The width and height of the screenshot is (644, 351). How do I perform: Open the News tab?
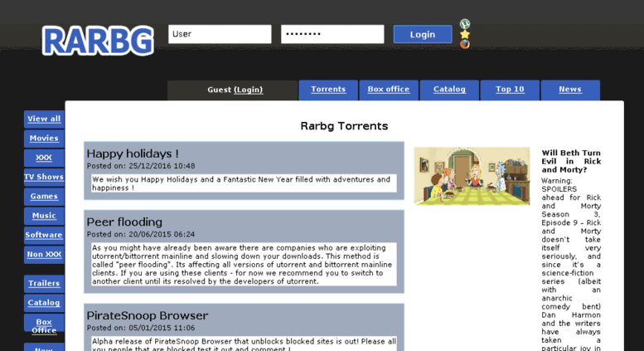(x=570, y=90)
